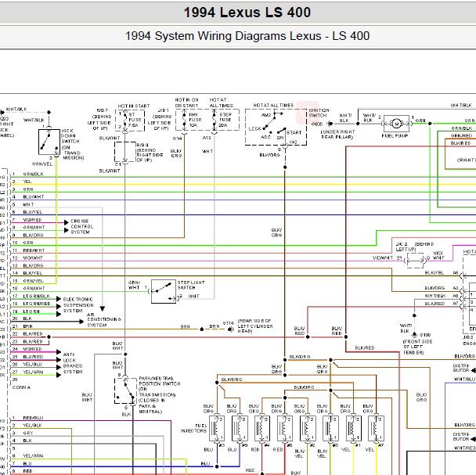The height and width of the screenshot is (475, 476).
Task: Click pin row '3 GRY' in lower connector
Action: (x=22, y=433)
